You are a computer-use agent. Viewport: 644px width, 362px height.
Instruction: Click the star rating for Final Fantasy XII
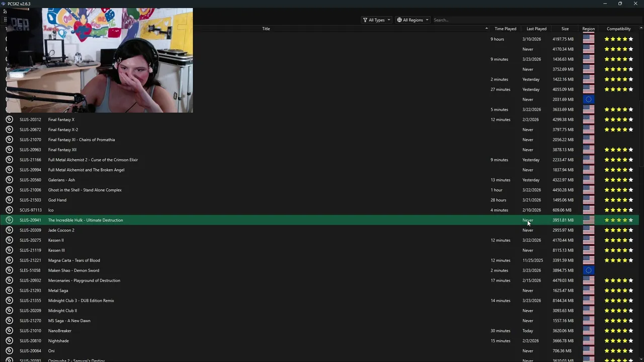(x=619, y=150)
